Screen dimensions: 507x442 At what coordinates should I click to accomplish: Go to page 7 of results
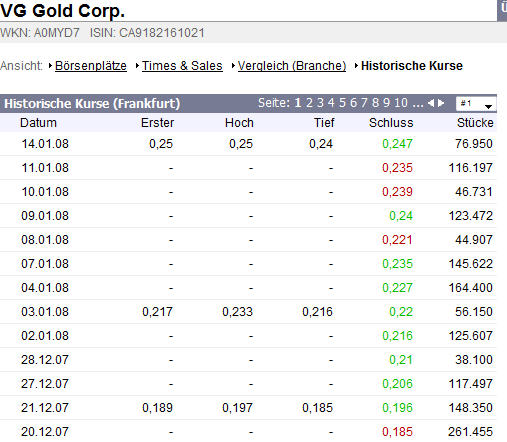tap(364, 103)
